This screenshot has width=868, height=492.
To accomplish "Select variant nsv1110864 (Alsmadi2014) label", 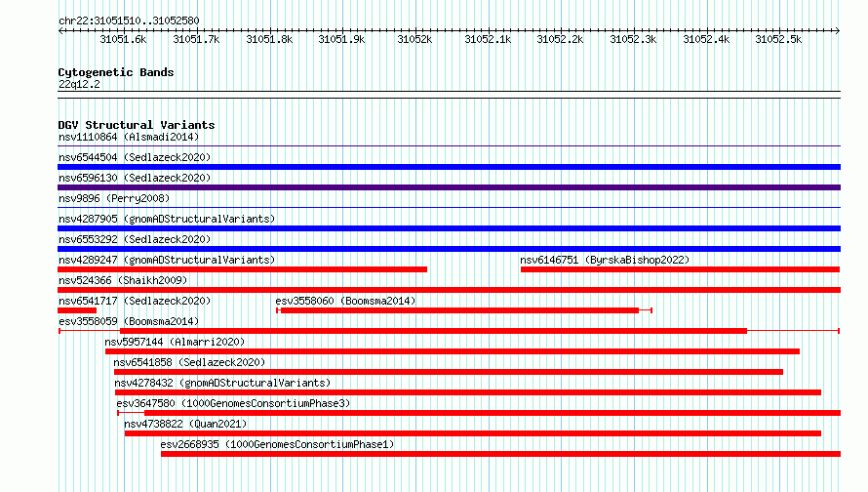I will click(129, 137).
